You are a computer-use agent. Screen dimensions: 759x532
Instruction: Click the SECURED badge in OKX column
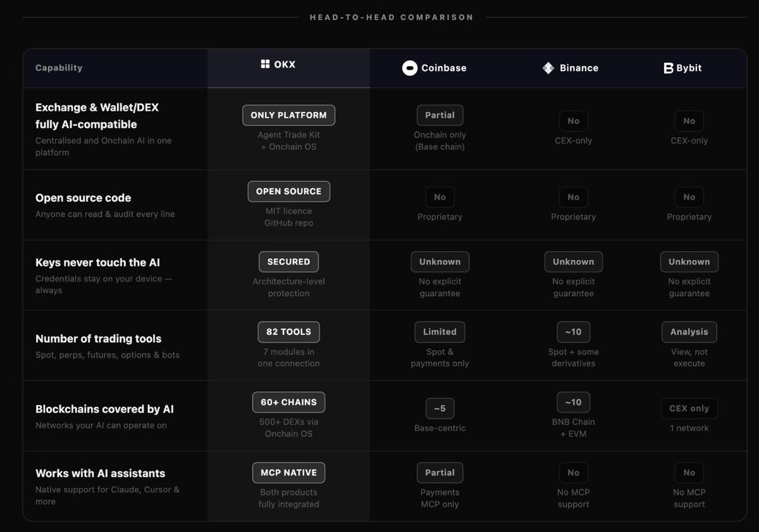tap(288, 261)
